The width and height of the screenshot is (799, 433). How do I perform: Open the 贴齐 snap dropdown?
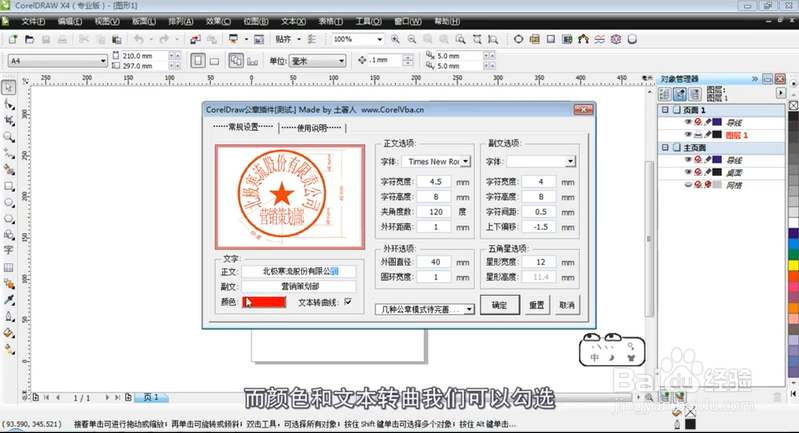tap(299, 39)
